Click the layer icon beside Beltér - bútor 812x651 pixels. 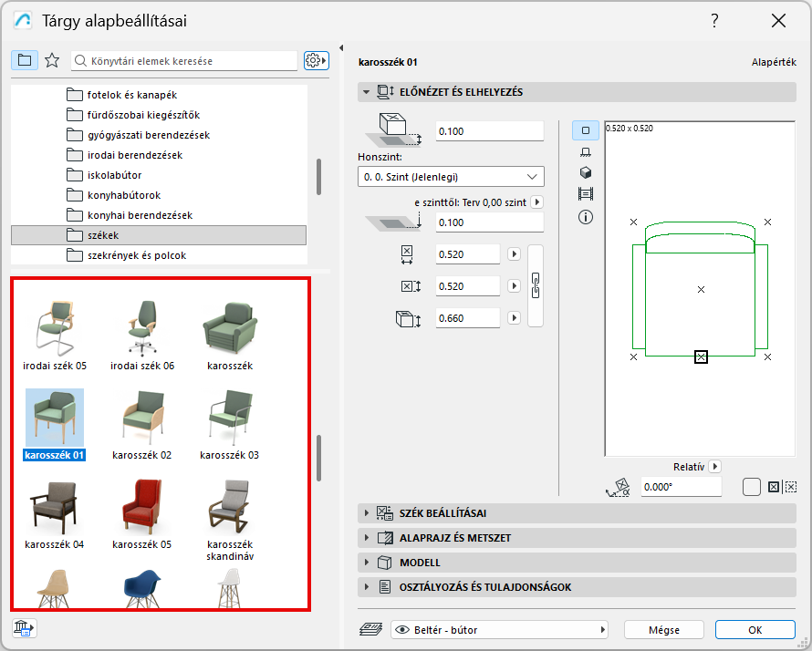pyautogui.click(x=370, y=630)
